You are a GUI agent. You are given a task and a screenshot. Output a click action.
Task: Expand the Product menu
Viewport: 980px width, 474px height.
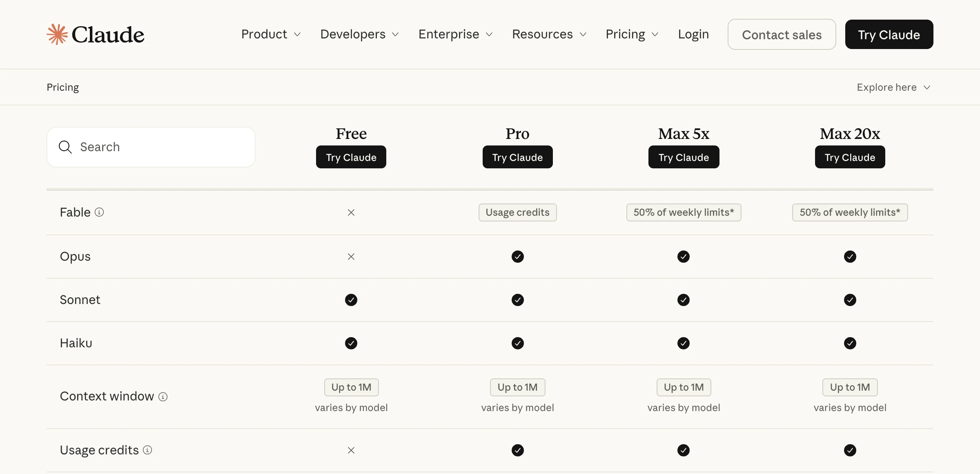pyautogui.click(x=271, y=34)
